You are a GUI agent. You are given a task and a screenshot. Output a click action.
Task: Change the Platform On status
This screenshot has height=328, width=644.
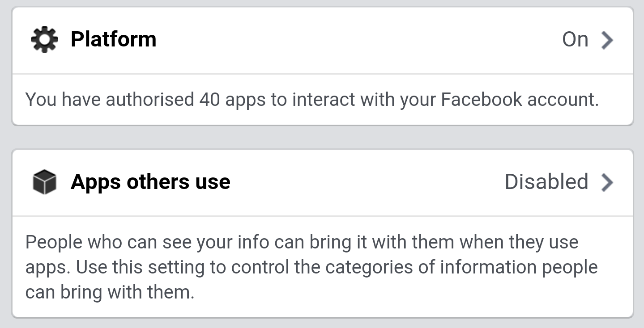point(575,40)
